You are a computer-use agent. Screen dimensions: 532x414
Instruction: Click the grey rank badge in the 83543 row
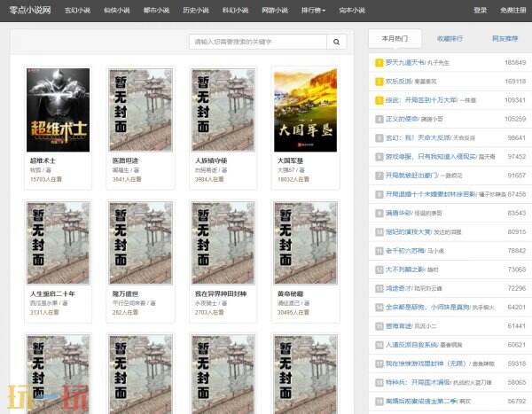coord(379,214)
